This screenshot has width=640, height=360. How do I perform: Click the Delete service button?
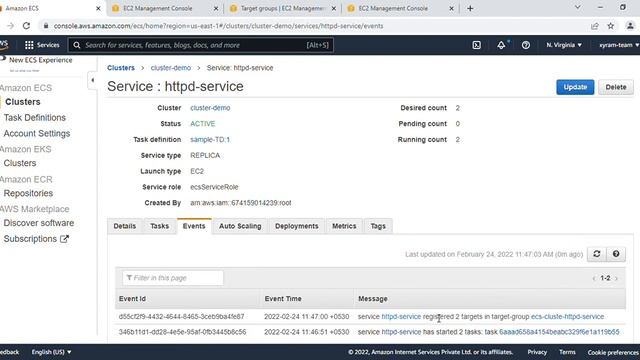616,87
